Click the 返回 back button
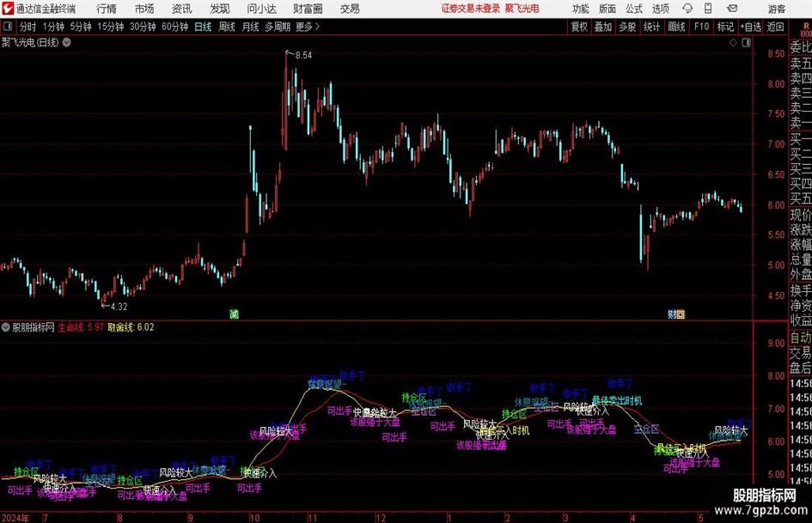Screen dimensions: 812x523 click(775, 27)
